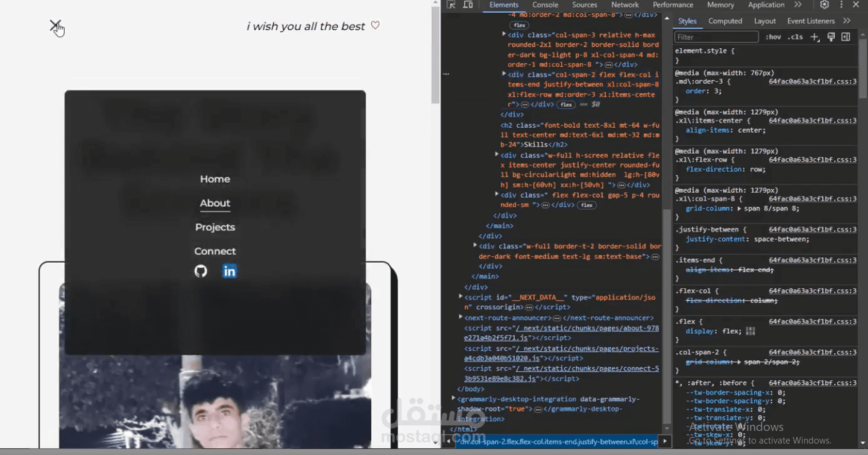
Task: Open the GitHub icon in the menu
Action: point(201,271)
